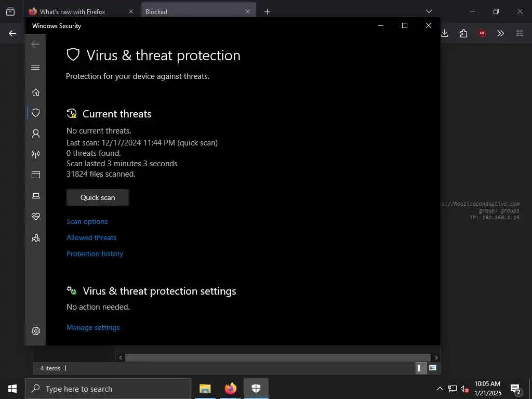Show more Firefox toolbar tools overflow chevron
Screen dimensions: 532x399
pos(500,33)
